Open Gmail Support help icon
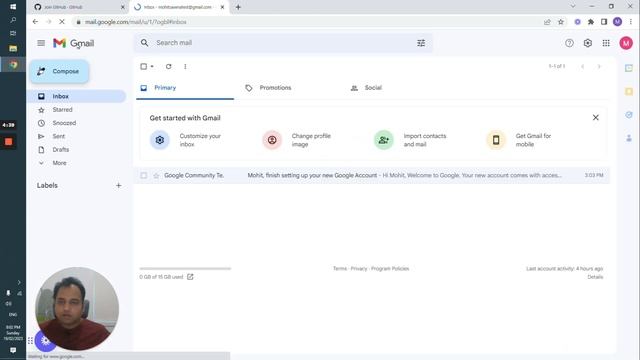Screen dimensions: 640x360 tap(569, 43)
